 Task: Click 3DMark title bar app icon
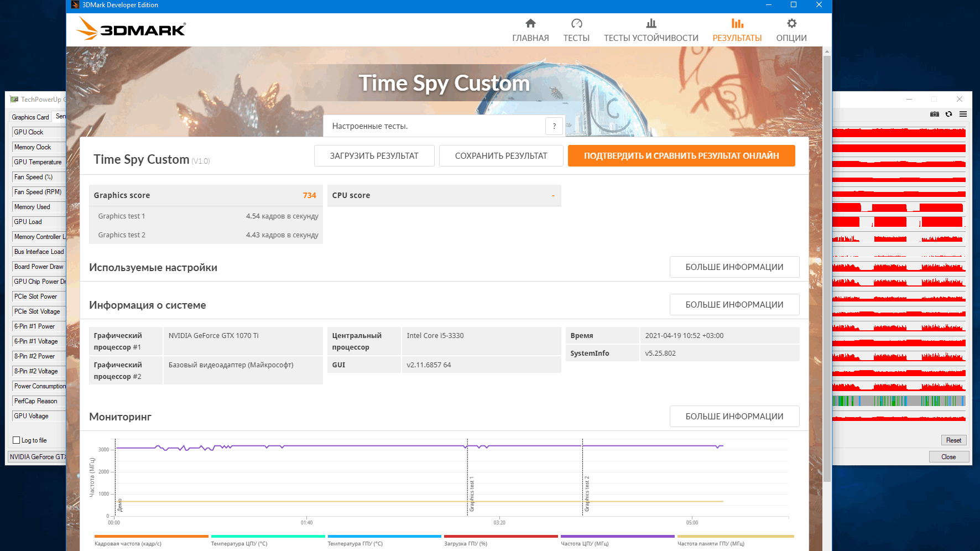[x=75, y=5]
